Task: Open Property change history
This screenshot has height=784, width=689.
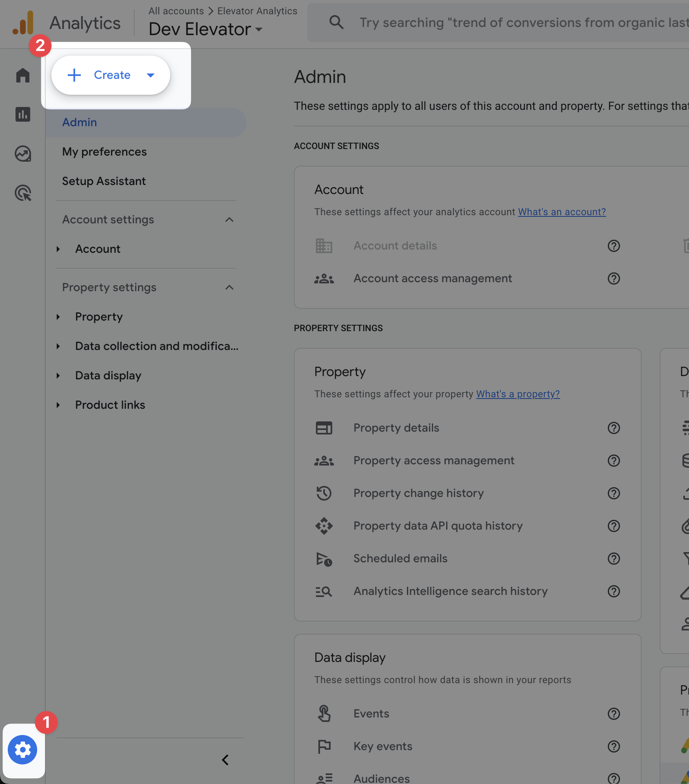Action: [419, 493]
